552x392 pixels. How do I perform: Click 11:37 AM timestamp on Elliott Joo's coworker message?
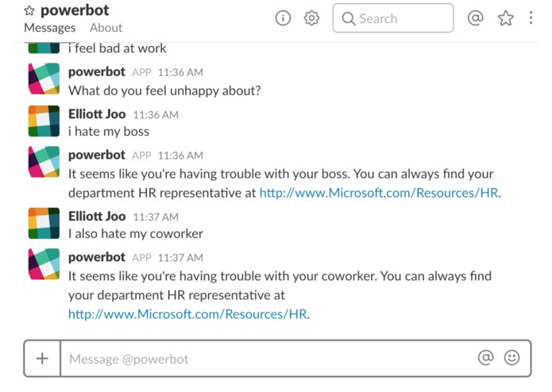click(x=156, y=217)
